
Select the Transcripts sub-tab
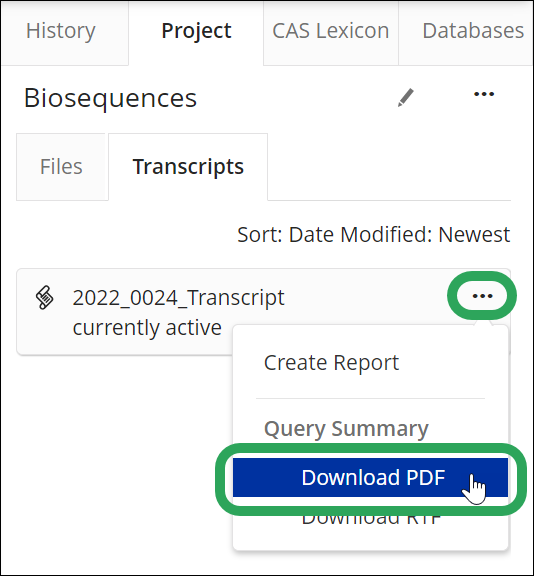click(x=188, y=167)
